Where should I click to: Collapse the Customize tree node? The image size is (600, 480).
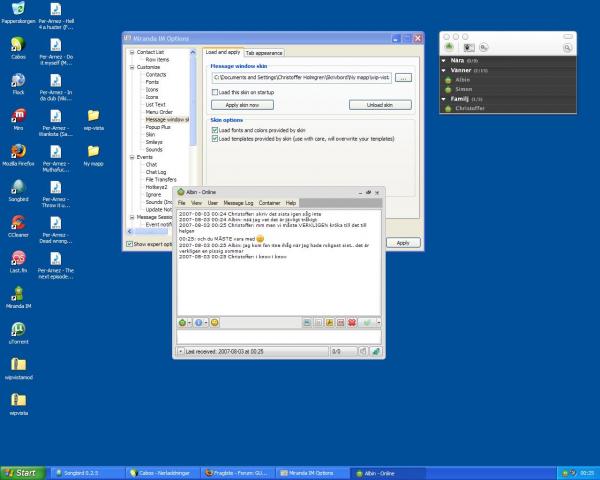(x=132, y=67)
